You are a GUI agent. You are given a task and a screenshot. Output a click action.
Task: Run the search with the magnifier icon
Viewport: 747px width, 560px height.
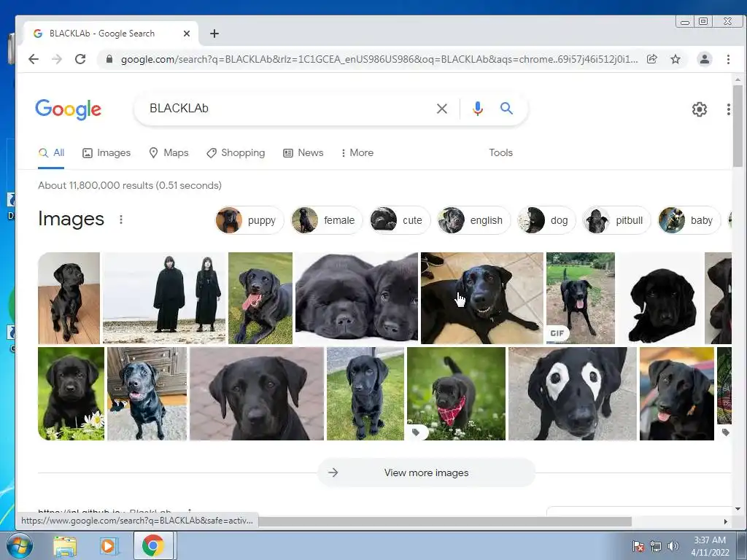tap(506, 109)
